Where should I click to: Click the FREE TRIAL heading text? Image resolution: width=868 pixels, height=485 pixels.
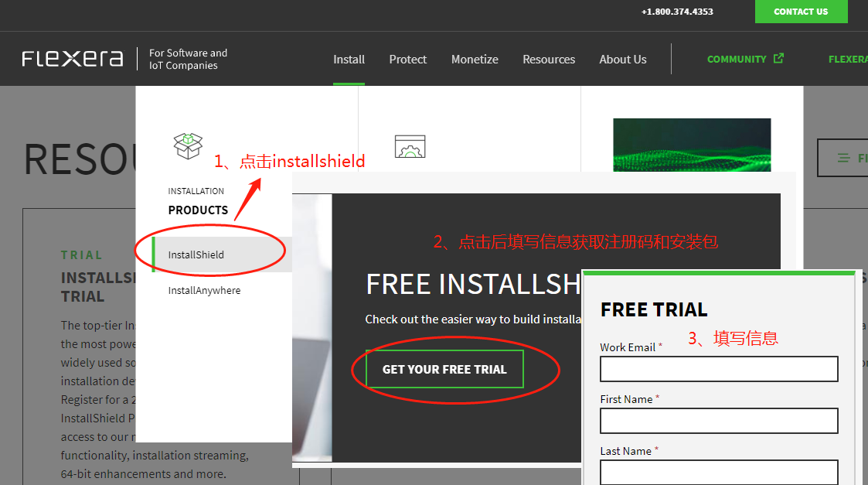[x=654, y=309]
